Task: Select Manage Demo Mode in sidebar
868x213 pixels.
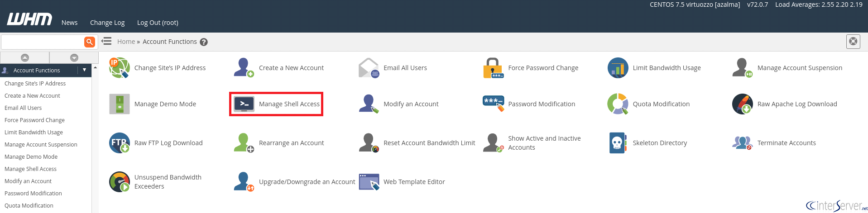Action: [x=31, y=157]
